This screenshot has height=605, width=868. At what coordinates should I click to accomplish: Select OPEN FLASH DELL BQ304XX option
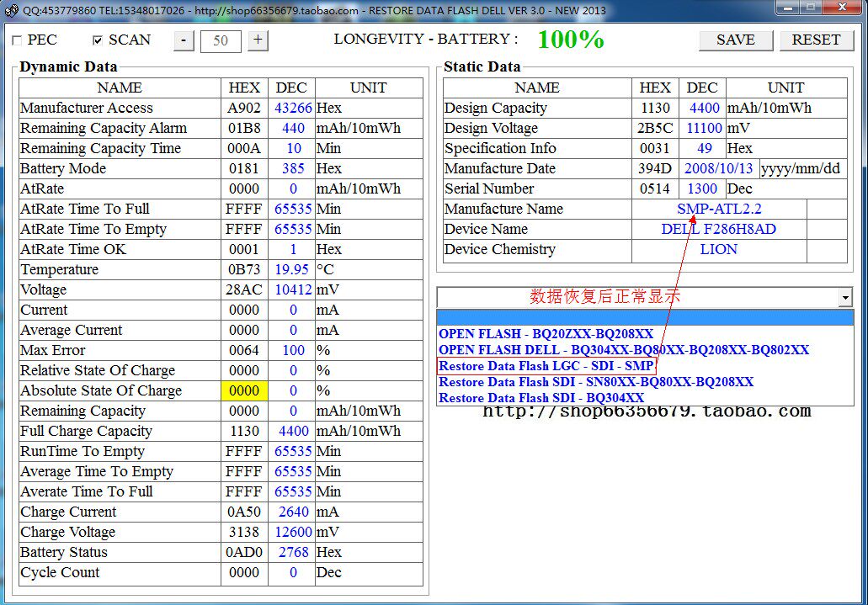pos(624,350)
